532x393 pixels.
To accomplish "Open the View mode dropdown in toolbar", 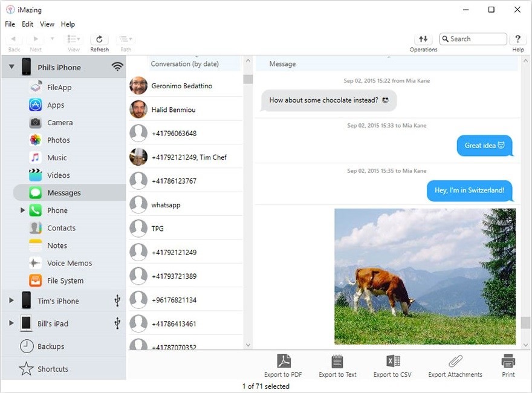I will (x=74, y=39).
